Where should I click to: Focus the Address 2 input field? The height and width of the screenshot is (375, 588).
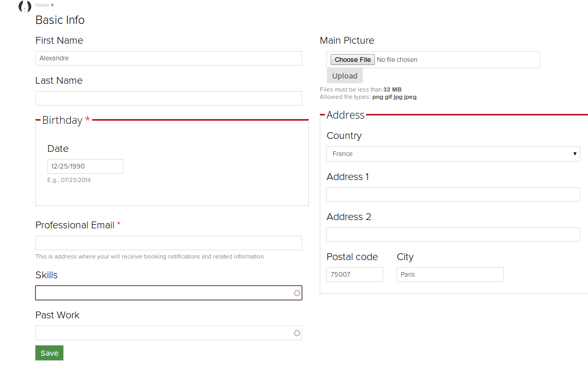(453, 235)
